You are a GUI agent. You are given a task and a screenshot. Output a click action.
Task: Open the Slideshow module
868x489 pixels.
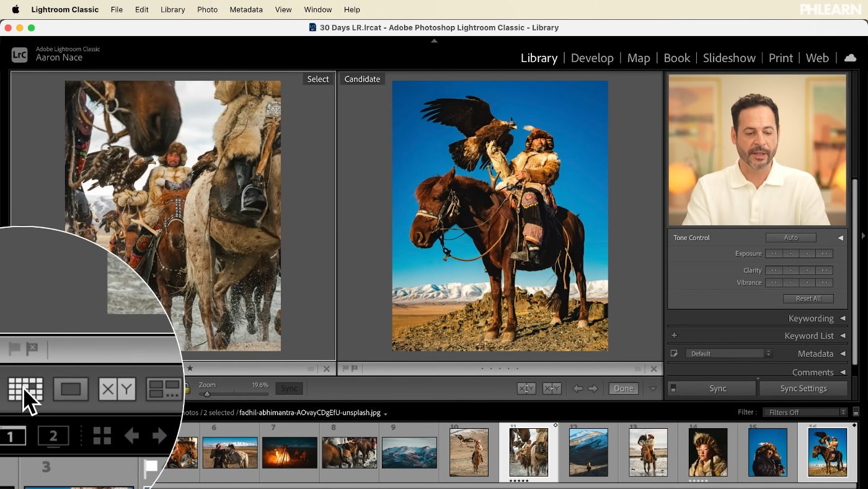729,58
